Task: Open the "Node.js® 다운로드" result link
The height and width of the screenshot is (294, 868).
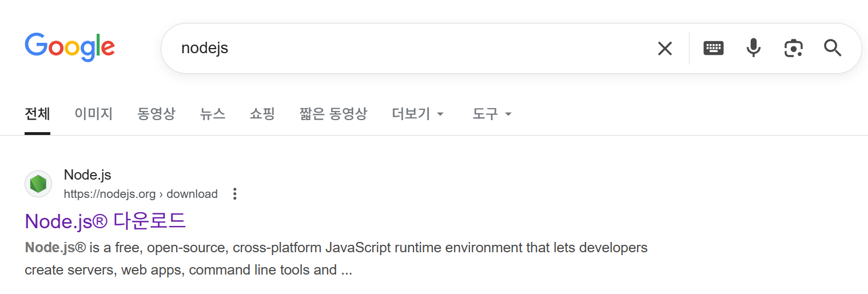Action: click(x=105, y=221)
